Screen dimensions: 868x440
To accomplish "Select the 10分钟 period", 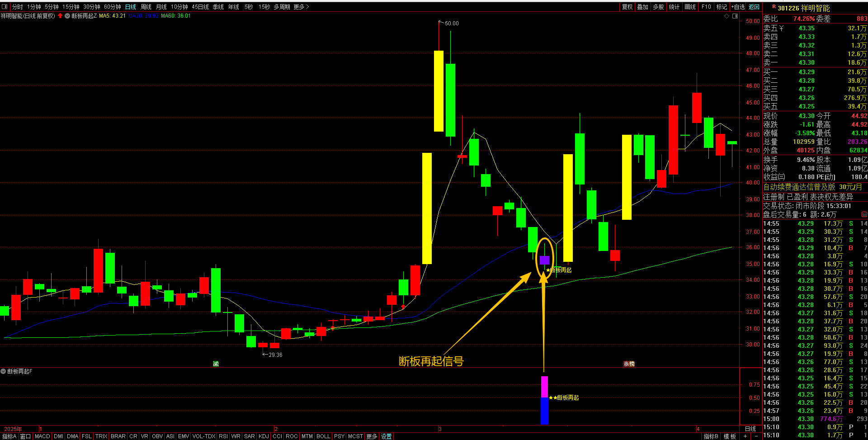I will point(179,7).
